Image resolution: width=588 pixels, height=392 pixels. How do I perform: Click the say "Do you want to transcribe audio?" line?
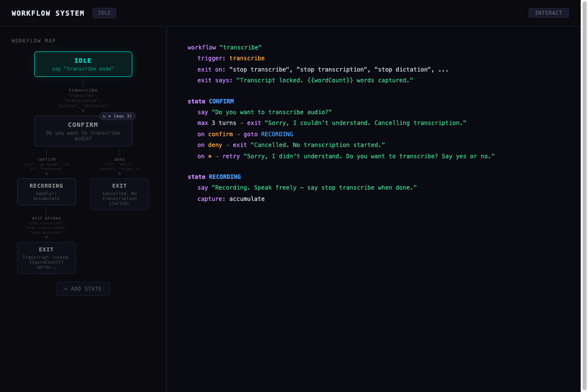tap(265, 112)
